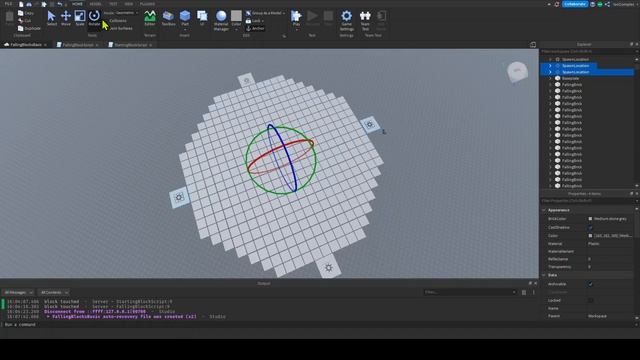Open the UI editor button
This screenshot has width=640, height=360.
click(202, 18)
